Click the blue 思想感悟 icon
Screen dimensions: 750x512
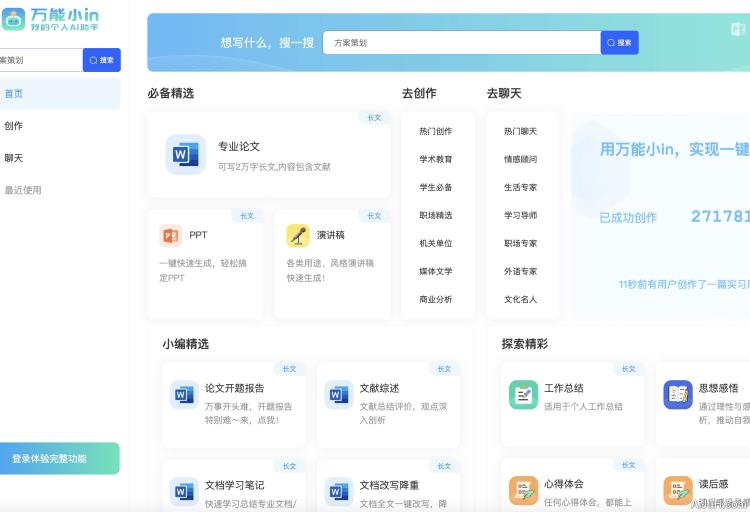click(678, 395)
